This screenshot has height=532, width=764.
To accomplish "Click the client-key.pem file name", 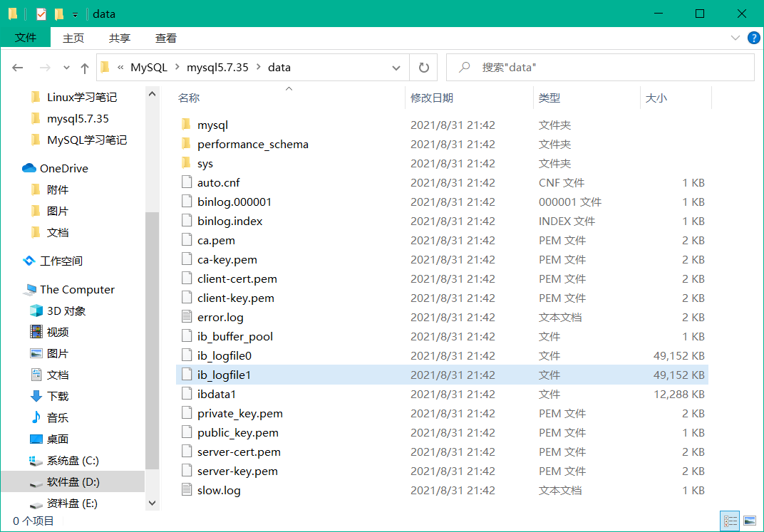I will point(236,298).
